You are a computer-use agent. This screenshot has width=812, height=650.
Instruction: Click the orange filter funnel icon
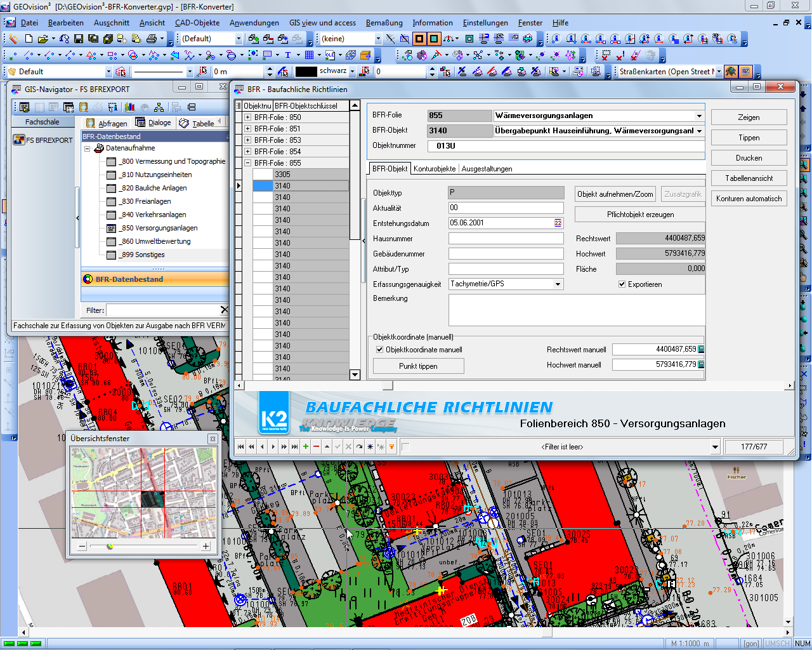(392, 447)
